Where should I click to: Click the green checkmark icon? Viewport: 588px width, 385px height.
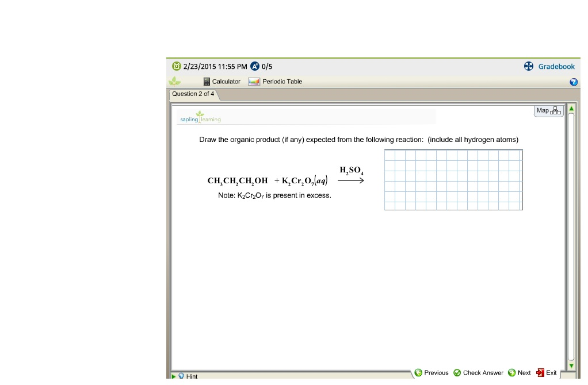pyautogui.click(x=457, y=372)
